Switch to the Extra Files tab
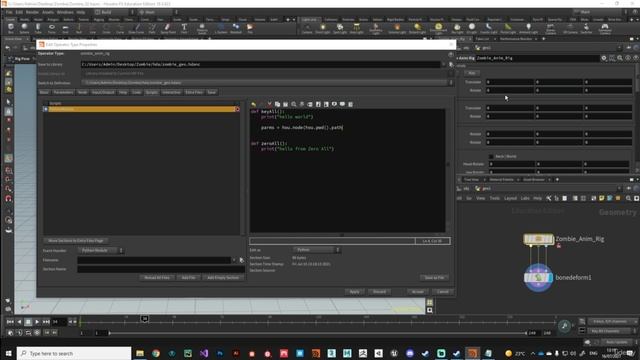Viewport: 640px width, 360px height. [x=194, y=92]
